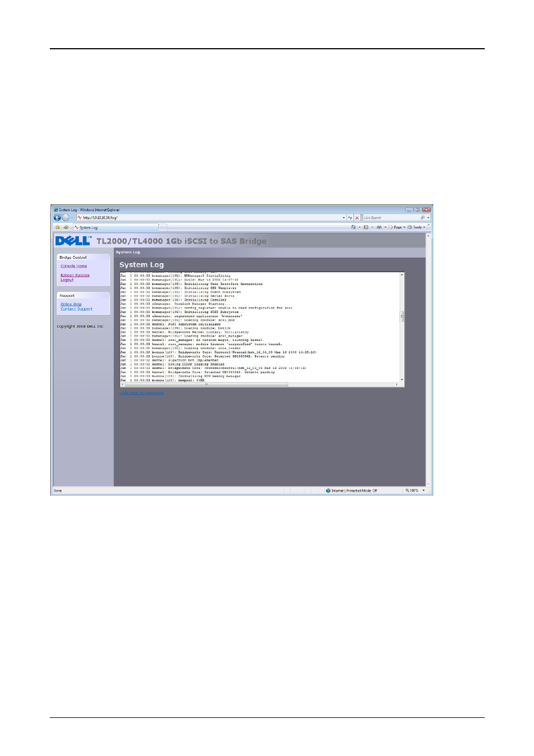This screenshot has height=756, width=534.
Task: Go forward with the browser Forward arrow
Action: [x=65, y=218]
